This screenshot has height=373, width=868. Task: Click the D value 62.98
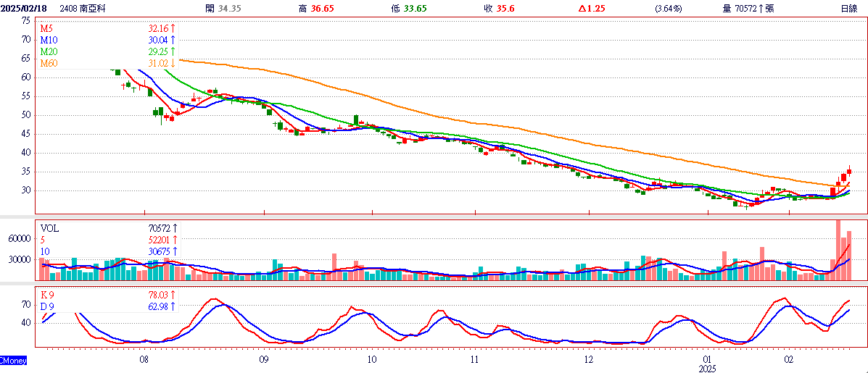158,306
